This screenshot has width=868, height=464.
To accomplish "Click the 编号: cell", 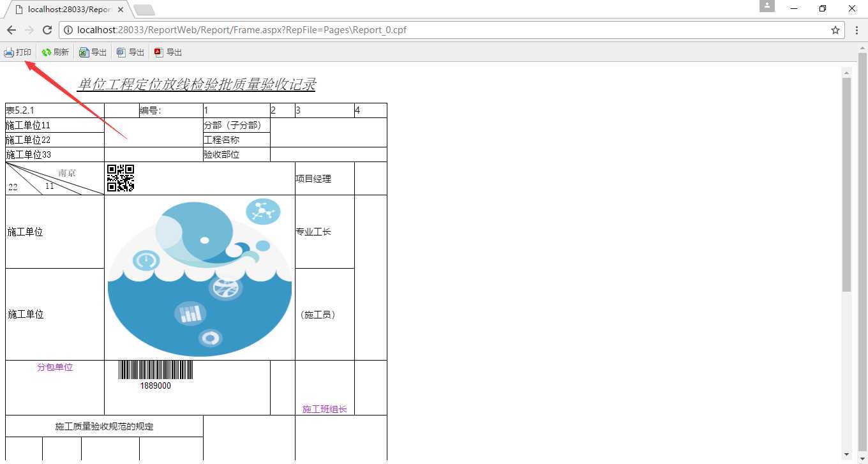I will coord(171,110).
